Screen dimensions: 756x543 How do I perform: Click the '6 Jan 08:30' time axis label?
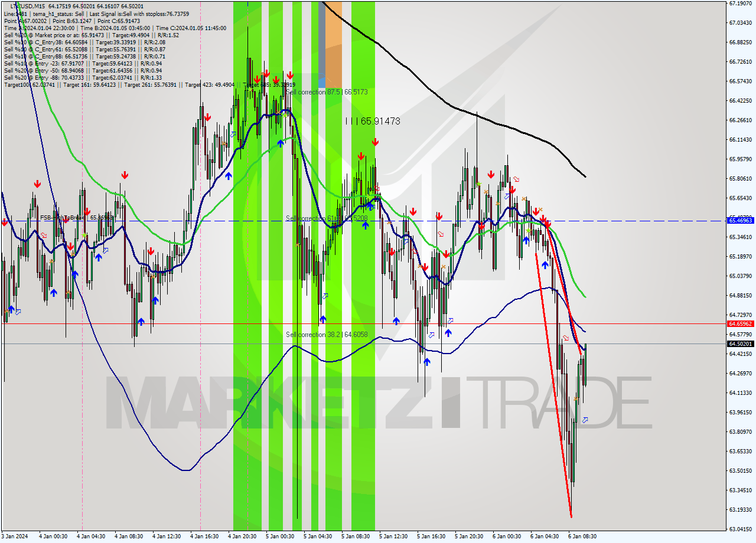582,537
